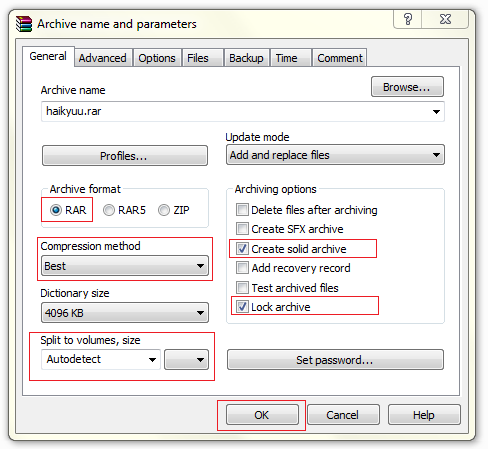Click the archive name input field

243,111
